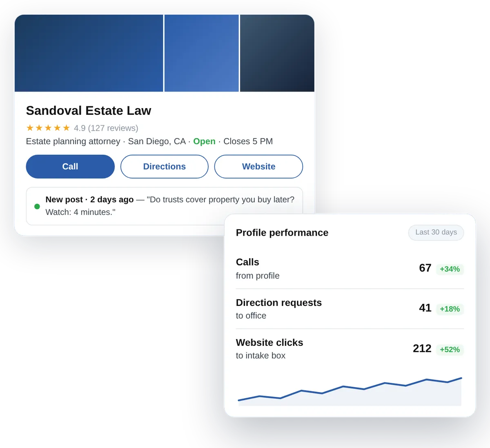The height and width of the screenshot is (448, 490).
Task: Select the Last 30 days filter pill
Action: tap(436, 232)
